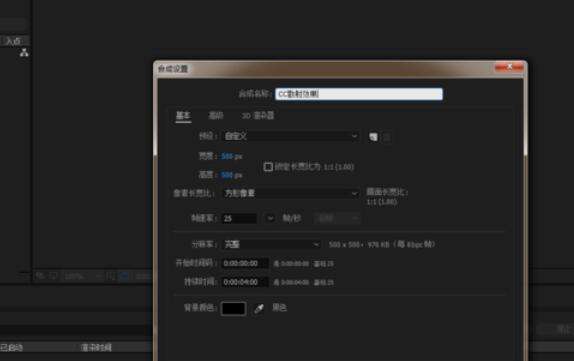The height and width of the screenshot is (361, 574).
Task: Open the 3D 渲染器 tab
Action: point(258,116)
